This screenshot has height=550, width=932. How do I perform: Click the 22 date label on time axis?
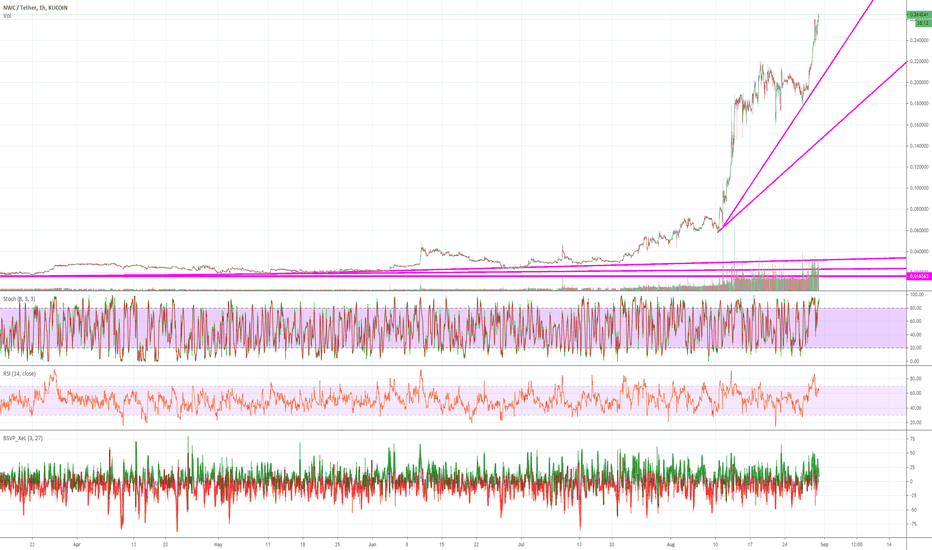click(x=476, y=544)
